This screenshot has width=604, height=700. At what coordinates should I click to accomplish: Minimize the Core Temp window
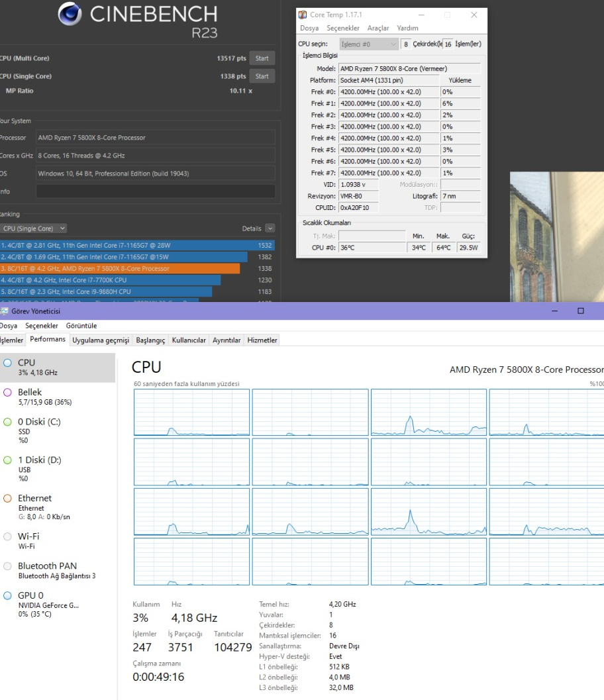[x=421, y=15]
